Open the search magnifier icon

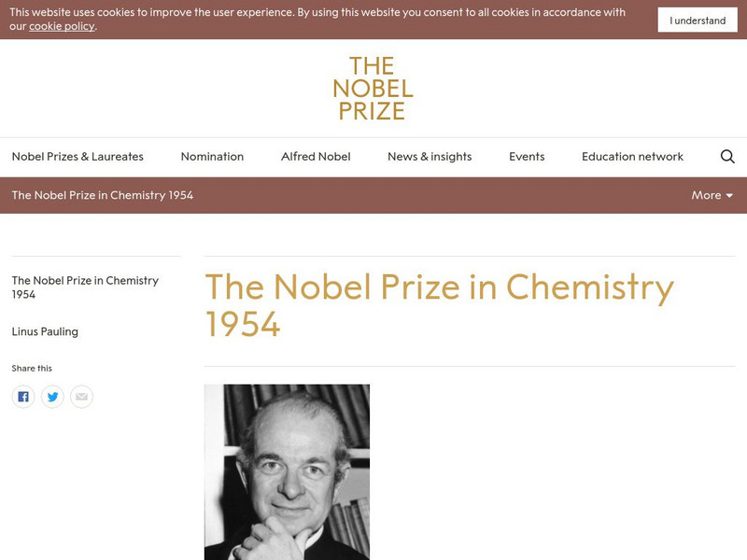727,157
